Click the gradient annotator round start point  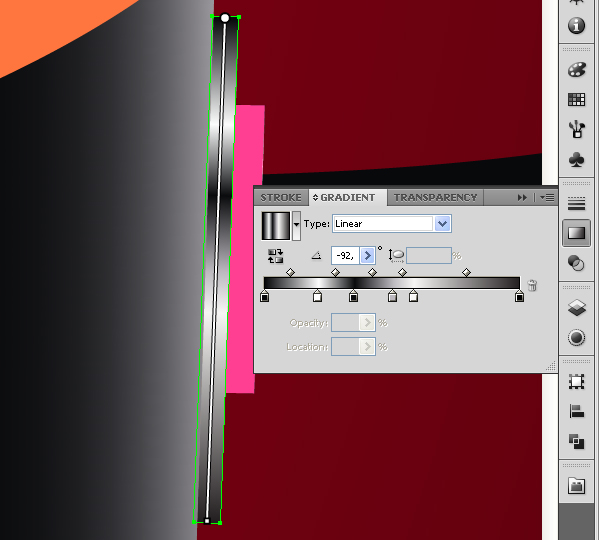pos(225,18)
